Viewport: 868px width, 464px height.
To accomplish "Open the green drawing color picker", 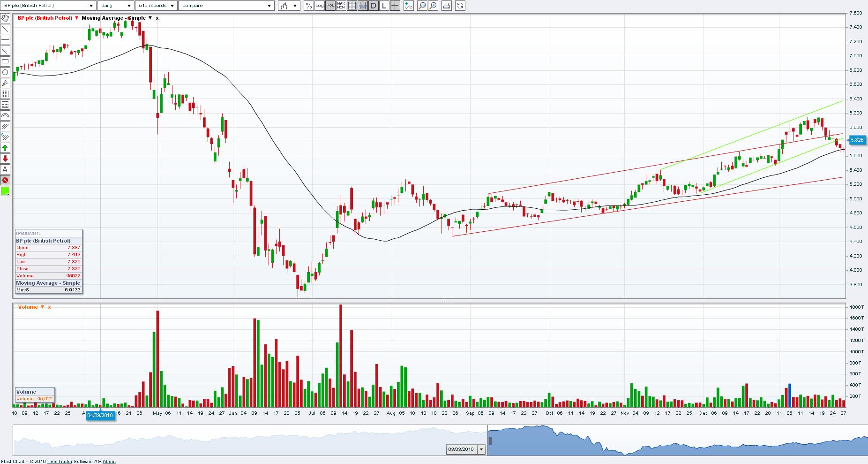I will pos(5,191).
